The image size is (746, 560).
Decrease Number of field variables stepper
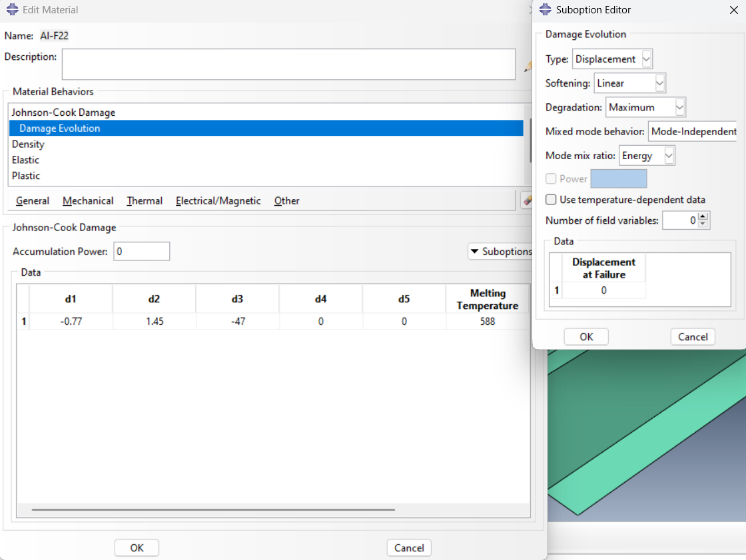pyautogui.click(x=703, y=224)
